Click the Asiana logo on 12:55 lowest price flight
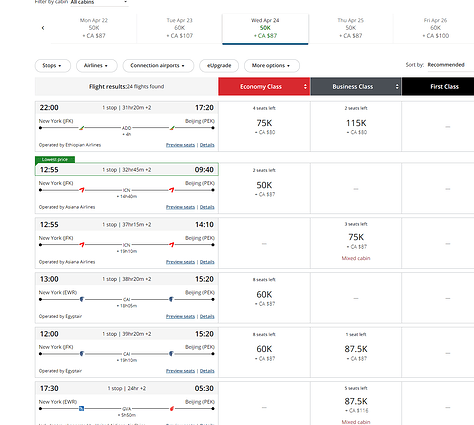This screenshot has width=474, height=425. (81, 190)
